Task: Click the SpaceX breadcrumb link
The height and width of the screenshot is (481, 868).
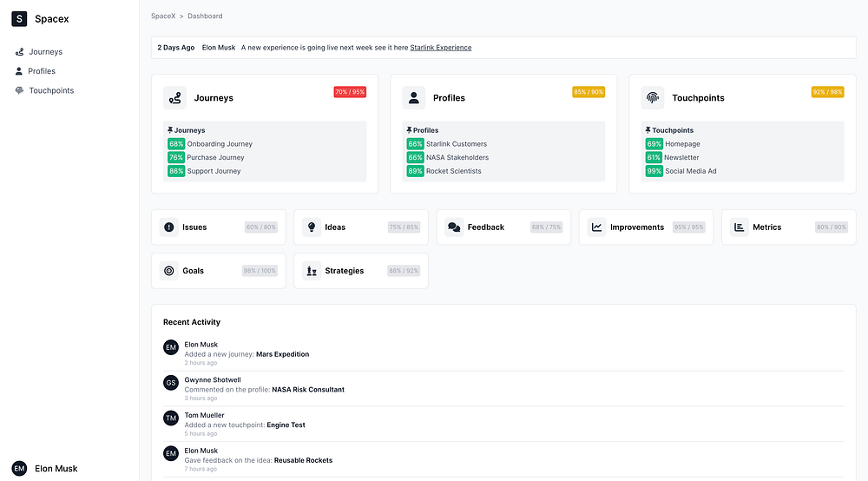Action: pyautogui.click(x=163, y=16)
